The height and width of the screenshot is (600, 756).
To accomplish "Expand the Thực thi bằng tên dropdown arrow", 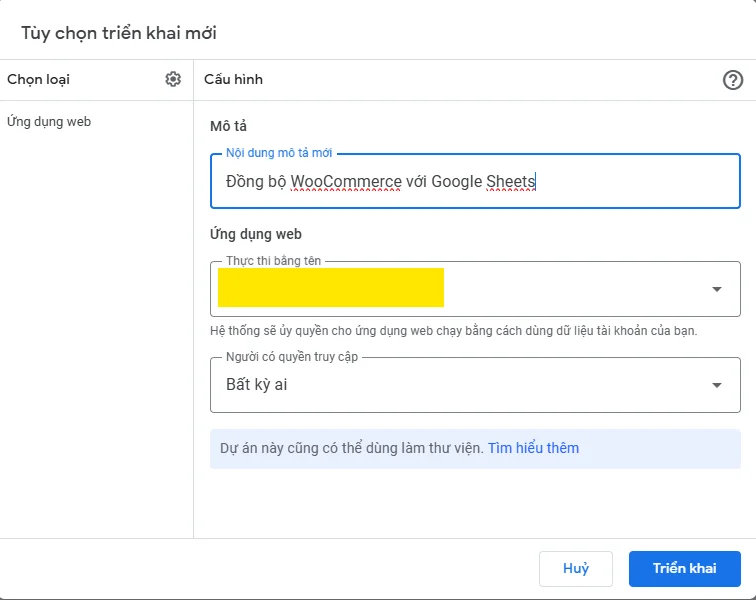I will [717, 289].
